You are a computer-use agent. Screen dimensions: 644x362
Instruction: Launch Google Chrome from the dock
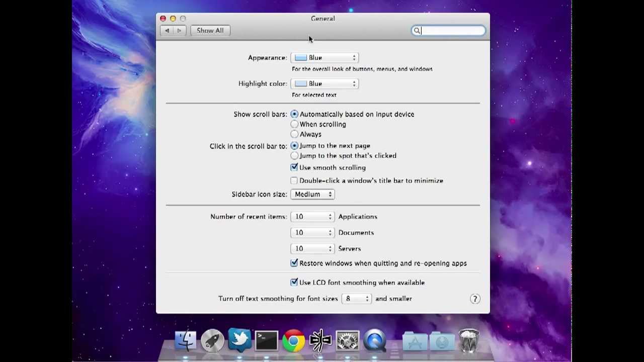[x=294, y=341]
